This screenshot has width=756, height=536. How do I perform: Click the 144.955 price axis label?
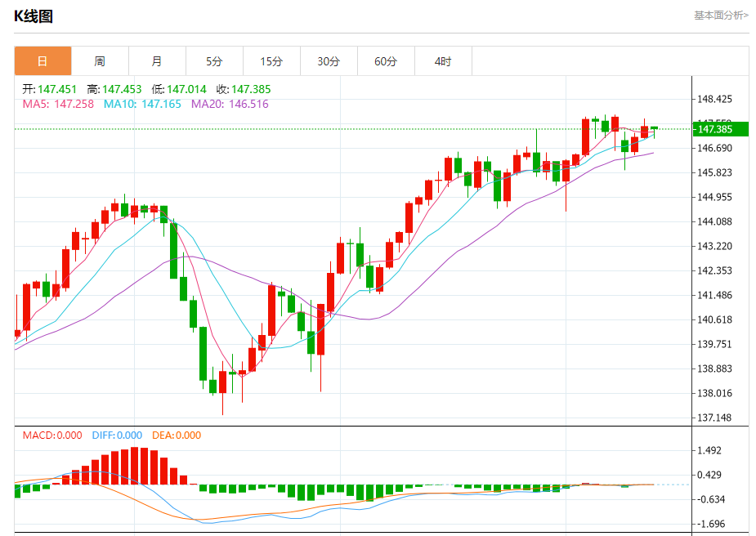(714, 197)
